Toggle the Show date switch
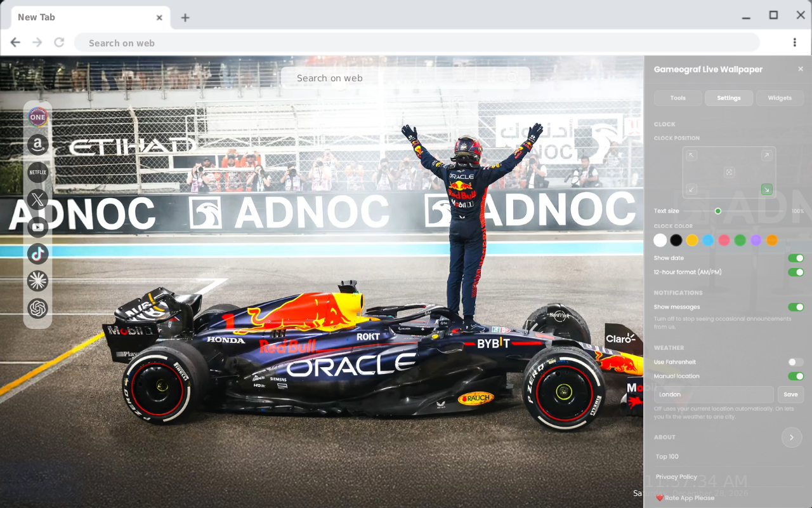Screen dimensions: 812x508 coord(796,258)
